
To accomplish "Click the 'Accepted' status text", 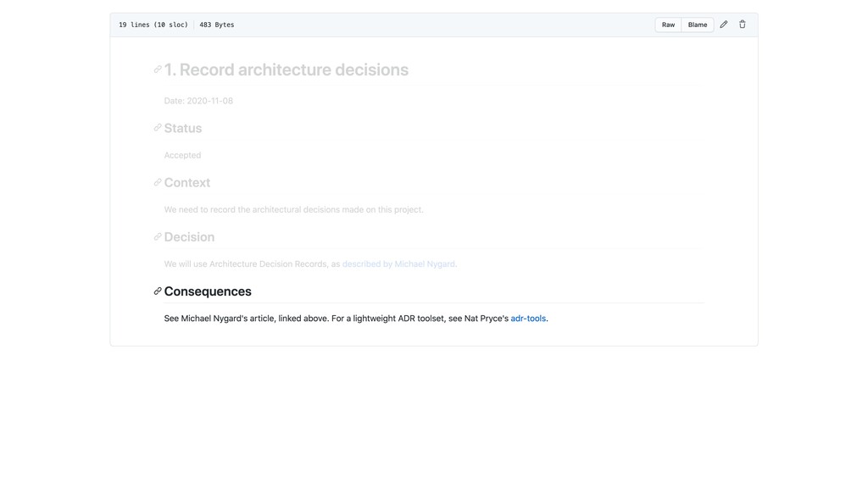I will 182,155.
